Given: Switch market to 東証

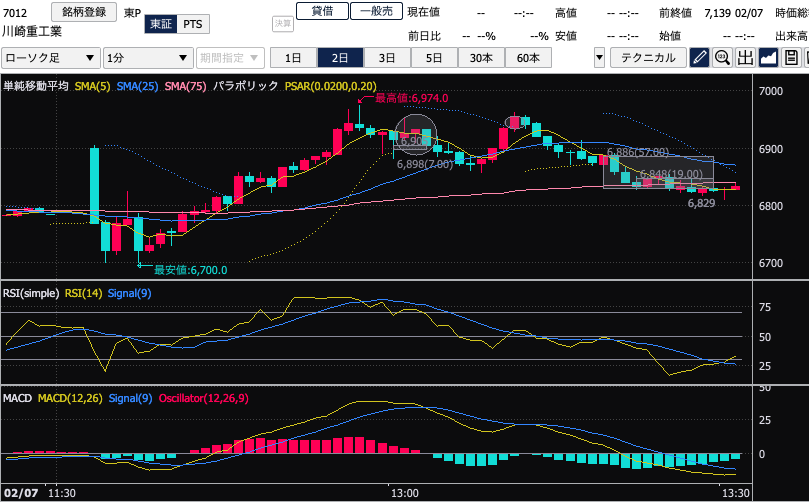Looking at the screenshot, I should click(x=159, y=23).
